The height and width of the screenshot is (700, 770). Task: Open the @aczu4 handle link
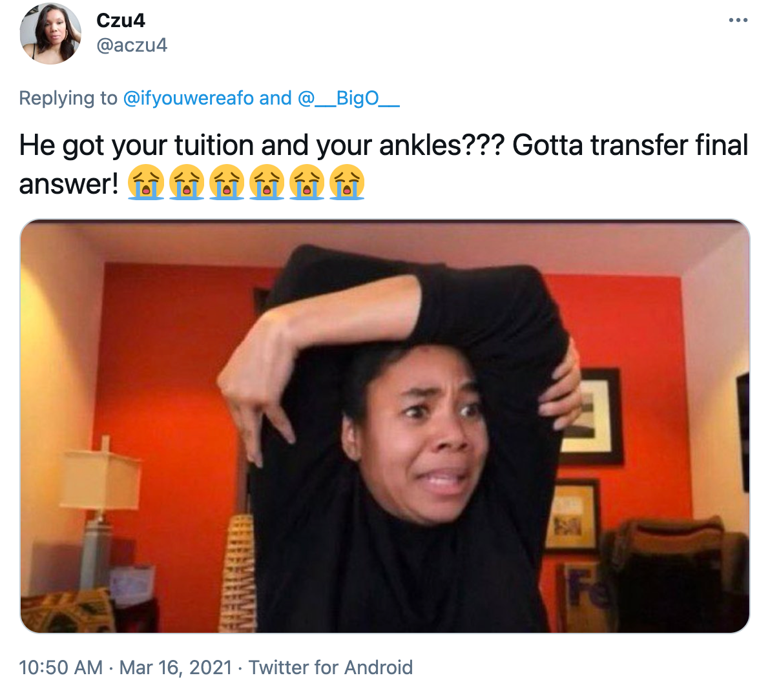(x=132, y=45)
